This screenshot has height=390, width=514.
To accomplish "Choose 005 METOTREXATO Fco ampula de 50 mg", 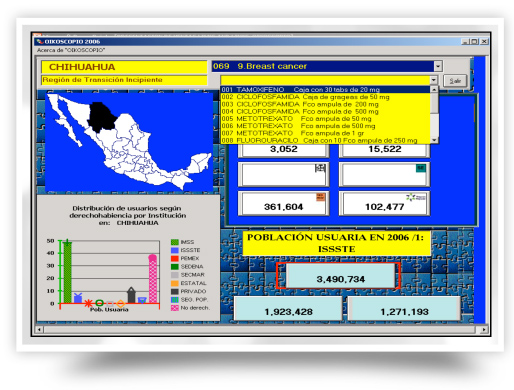I will pos(326,119).
